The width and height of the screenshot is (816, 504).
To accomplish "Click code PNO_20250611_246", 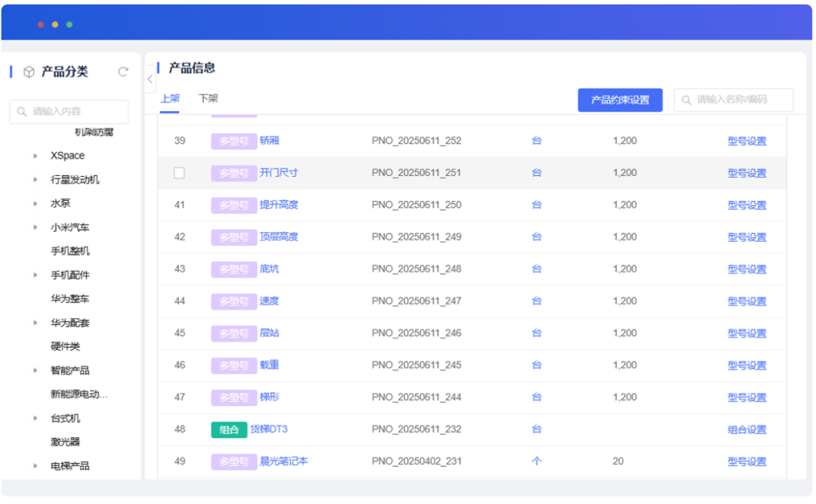I will pos(416,333).
